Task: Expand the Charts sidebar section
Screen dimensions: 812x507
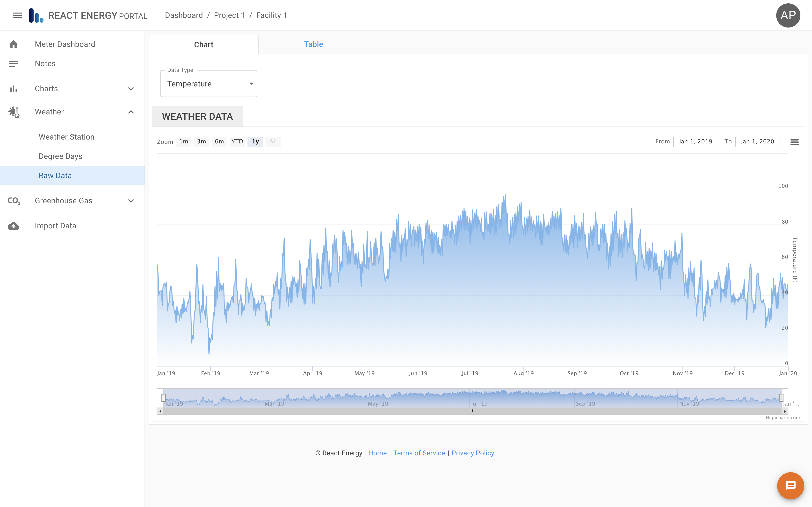Action: tap(131, 89)
